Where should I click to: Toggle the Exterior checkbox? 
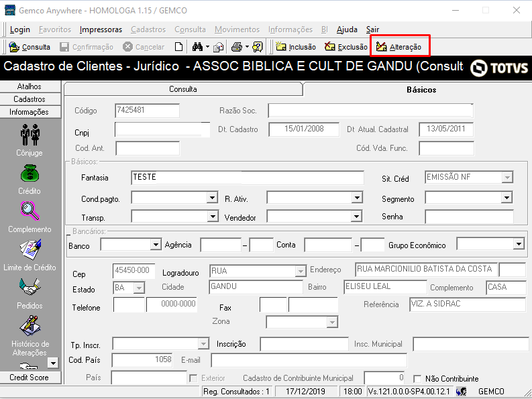click(x=193, y=378)
